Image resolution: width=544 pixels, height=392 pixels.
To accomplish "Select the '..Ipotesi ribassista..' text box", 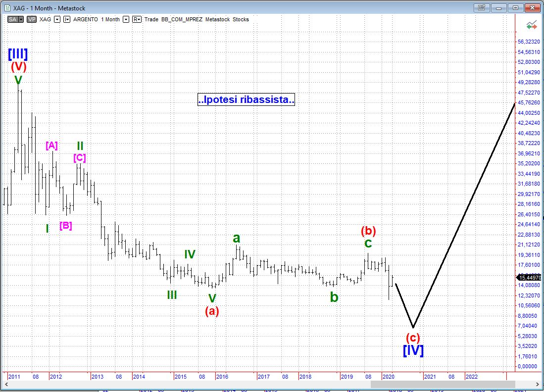I will 246,100.
